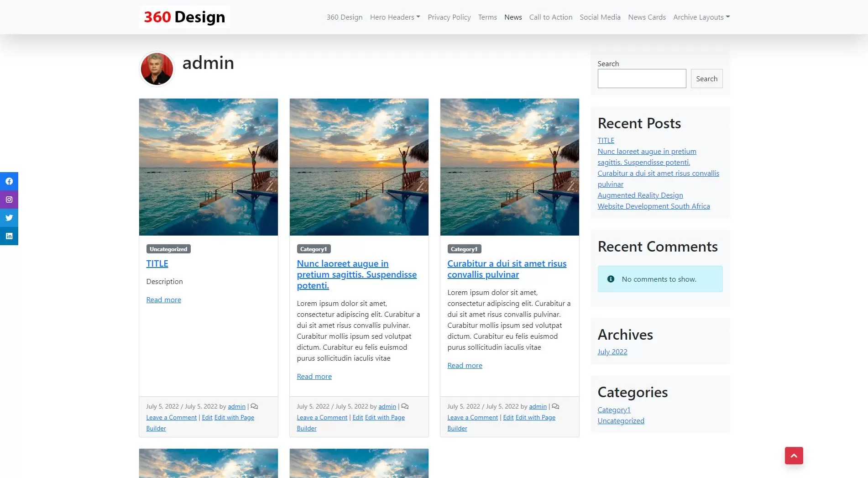Click comments icon in Nunc laoreet card footer
Viewport: 868px width, 478px height.
[x=405, y=406]
